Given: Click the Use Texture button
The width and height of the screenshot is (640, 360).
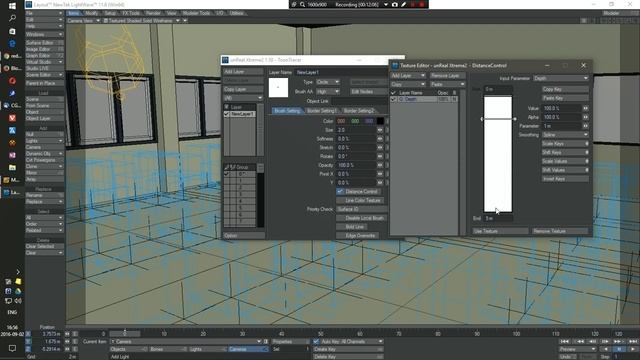Looking at the screenshot, I should 500,231.
